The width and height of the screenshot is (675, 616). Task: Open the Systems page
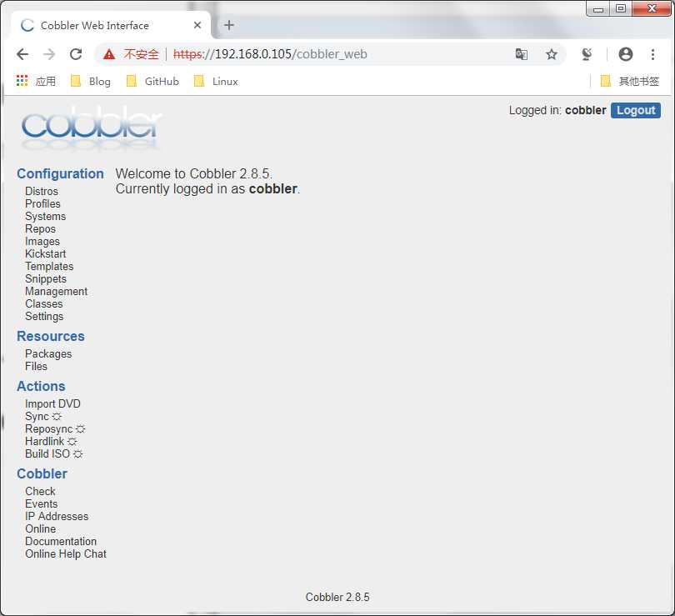(45, 216)
